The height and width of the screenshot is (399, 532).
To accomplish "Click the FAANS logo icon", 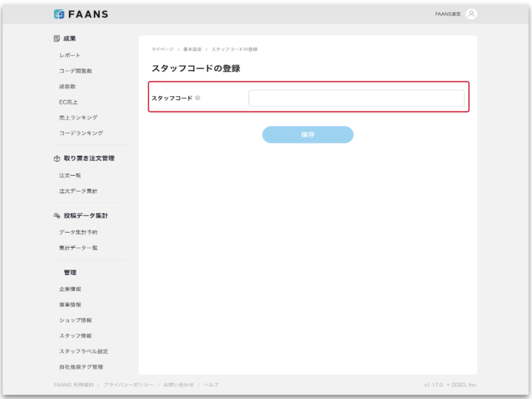I will click(x=59, y=14).
